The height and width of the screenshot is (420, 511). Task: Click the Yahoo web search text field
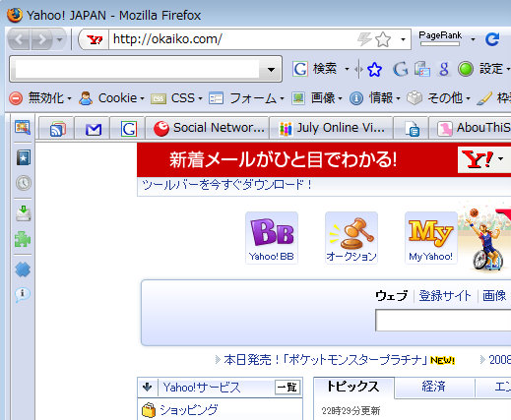[x=443, y=321]
